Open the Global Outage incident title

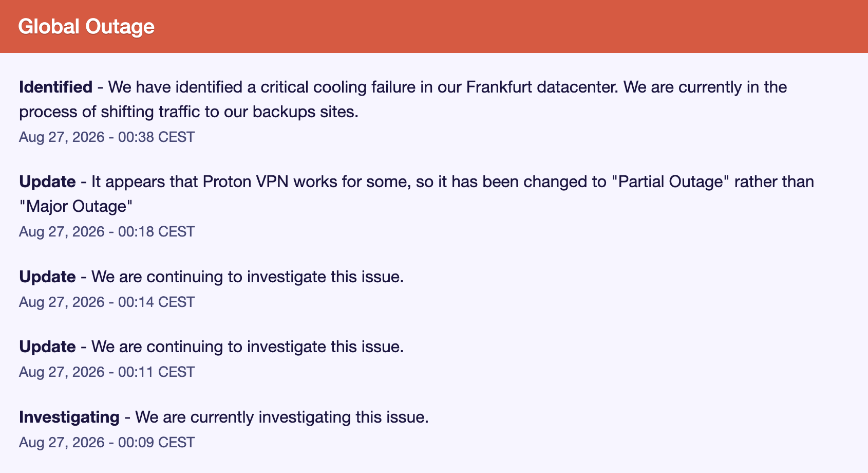pyautogui.click(x=86, y=26)
